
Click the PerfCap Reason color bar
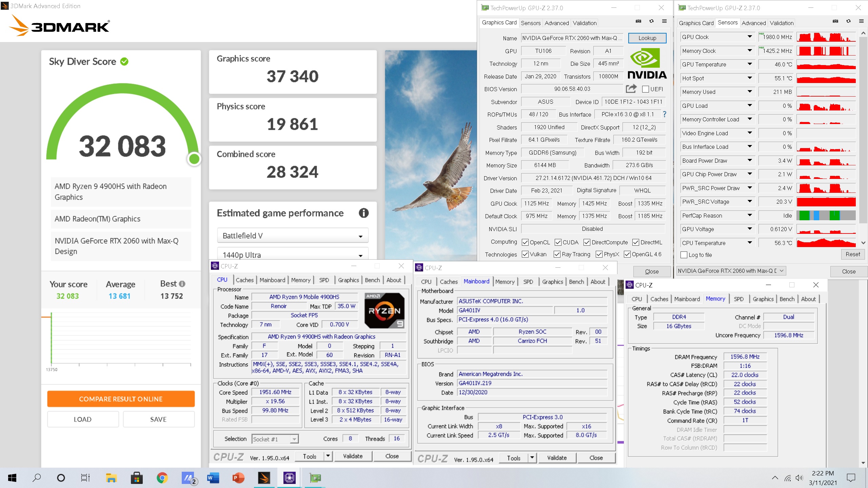tap(826, 215)
